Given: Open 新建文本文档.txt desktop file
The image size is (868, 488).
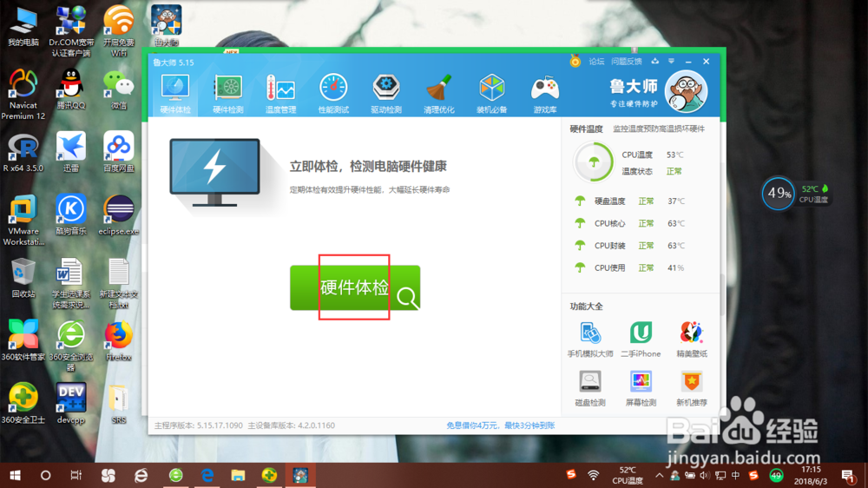Looking at the screenshot, I should click(118, 283).
